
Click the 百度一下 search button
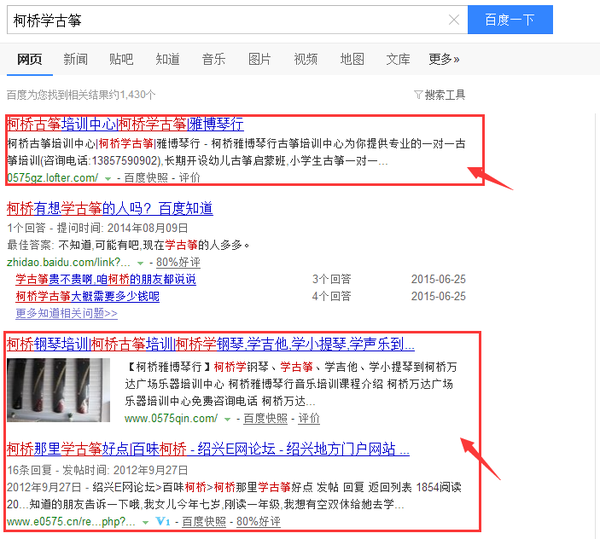[510, 20]
